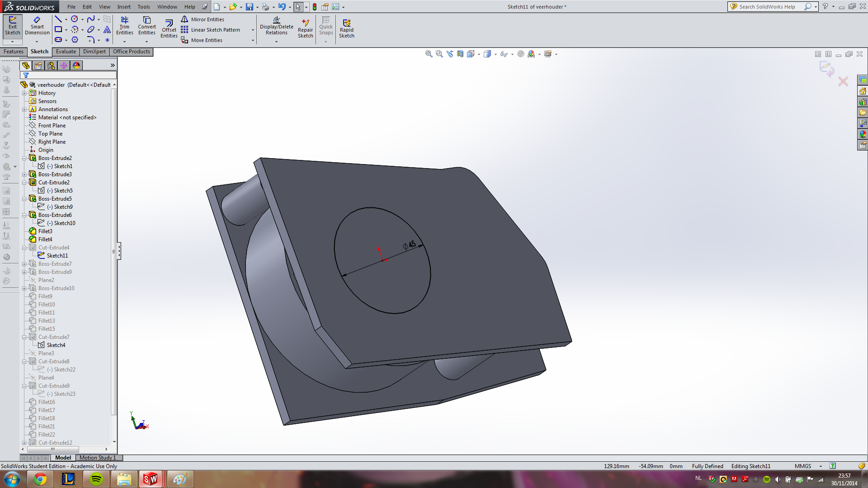Open the DisplayManager tab
Viewport: 868px width, 488px height.
tap(76, 66)
